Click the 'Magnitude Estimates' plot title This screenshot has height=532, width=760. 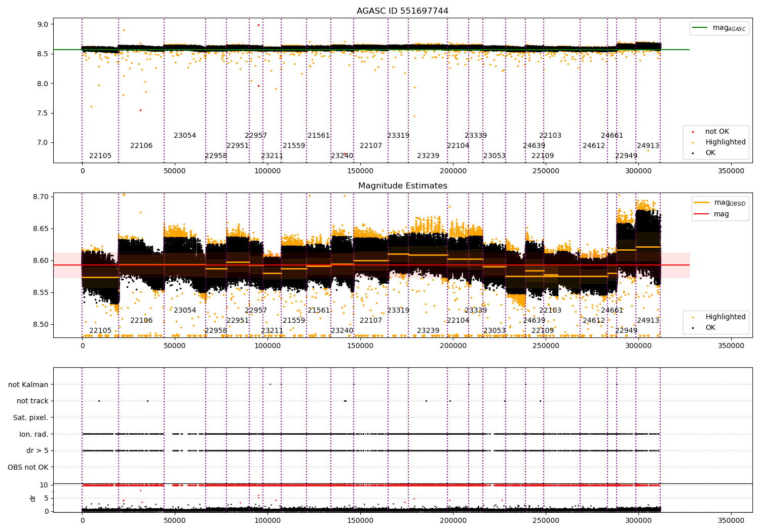[402, 186]
